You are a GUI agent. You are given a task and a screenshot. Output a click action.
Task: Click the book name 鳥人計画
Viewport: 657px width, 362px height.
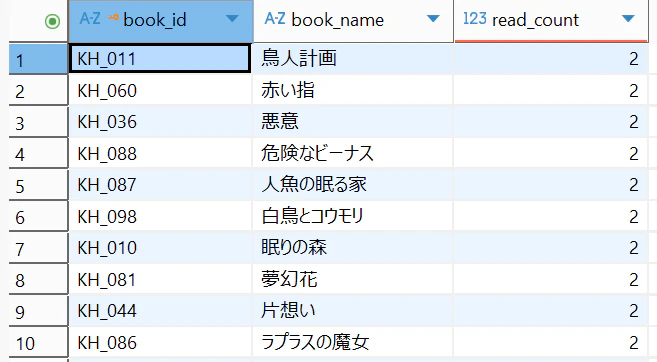(x=299, y=58)
